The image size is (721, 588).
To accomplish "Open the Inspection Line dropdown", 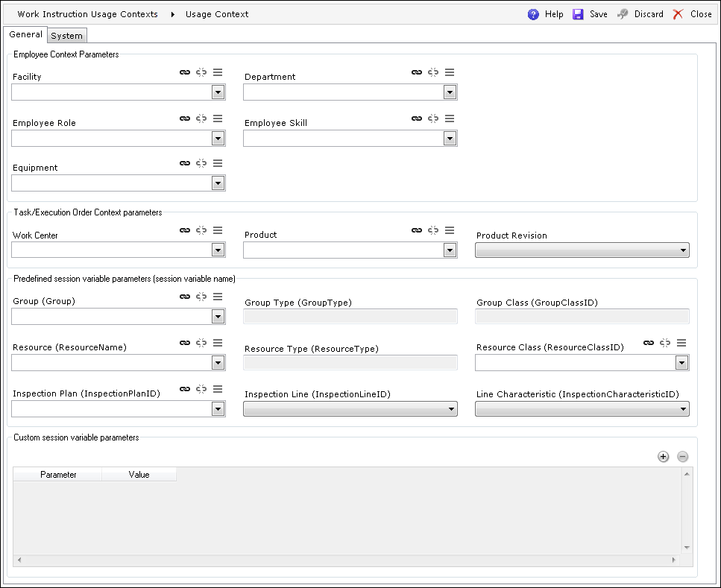I will tap(350, 409).
